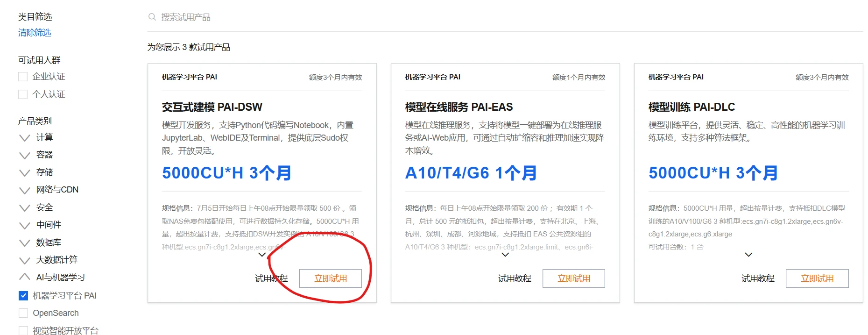868x335 pixels.
Task: Check the OpenSearch checkbox
Action: tap(23, 313)
